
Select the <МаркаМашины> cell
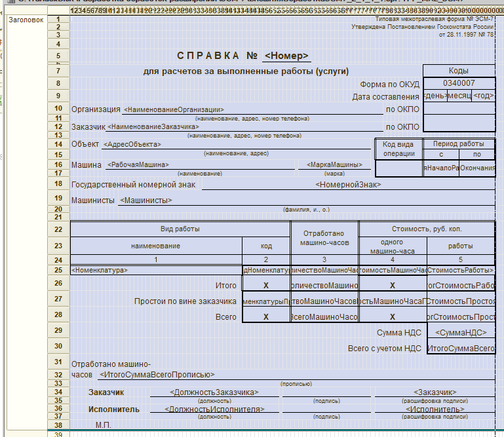[335, 165]
